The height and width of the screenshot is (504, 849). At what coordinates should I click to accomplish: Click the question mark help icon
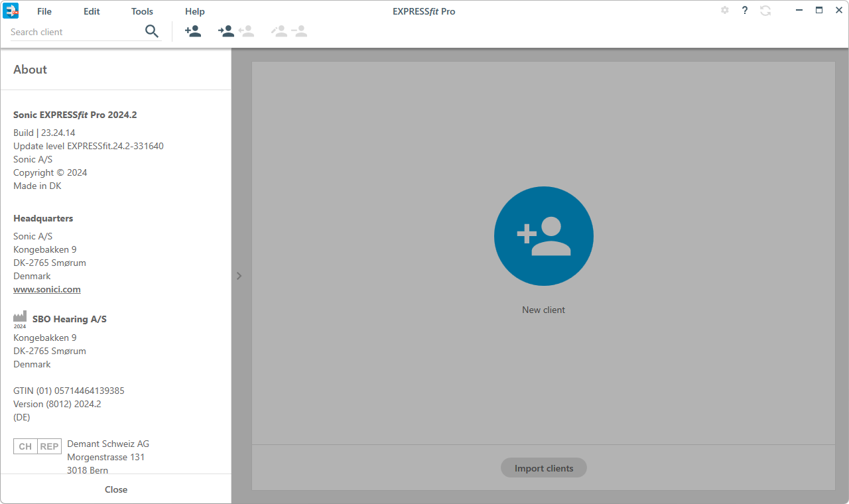click(745, 11)
